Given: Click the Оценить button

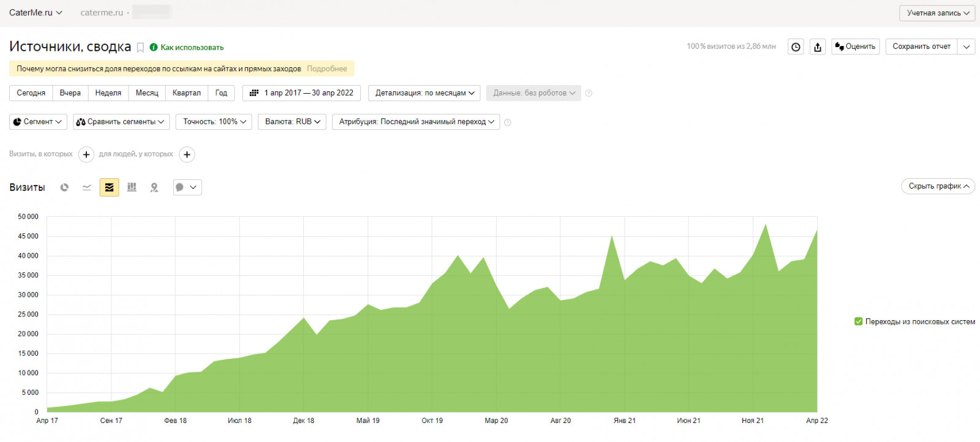Looking at the screenshot, I should [856, 47].
